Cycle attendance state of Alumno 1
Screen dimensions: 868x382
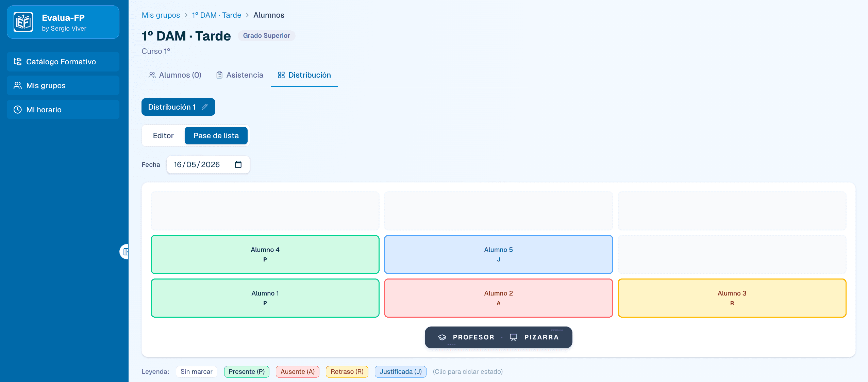coord(265,298)
